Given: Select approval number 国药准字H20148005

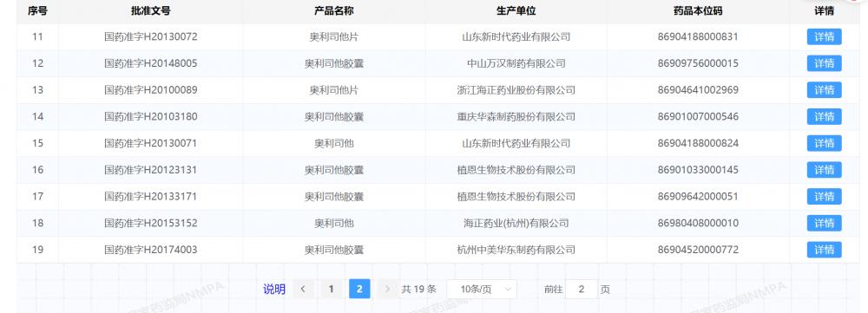Looking at the screenshot, I should tap(150, 63).
